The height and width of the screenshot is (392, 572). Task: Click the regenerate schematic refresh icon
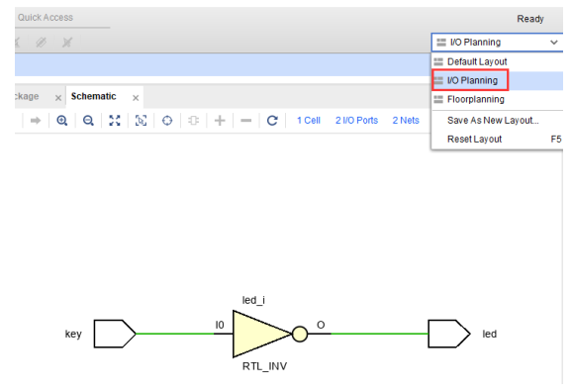pos(272,121)
